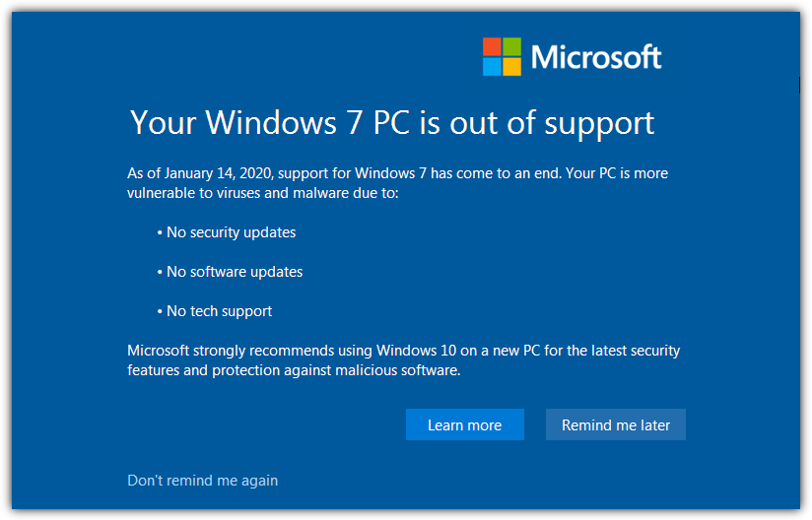Image resolution: width=812 pixels, height=520 pixels.
Task: Click the Microsoft wordmark text
Action: [x=596, y=57]
